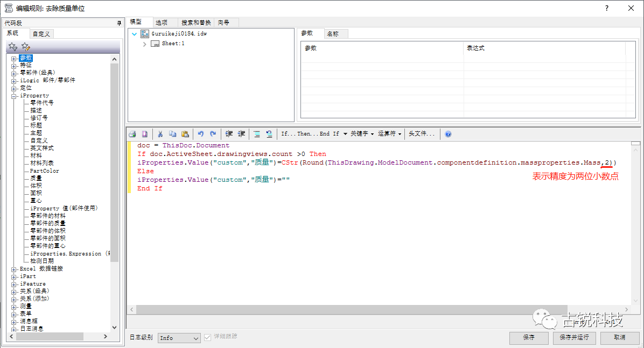Expand the 参数 snippet node
This screenshot has height=348, width=644.
click(13, 59)
